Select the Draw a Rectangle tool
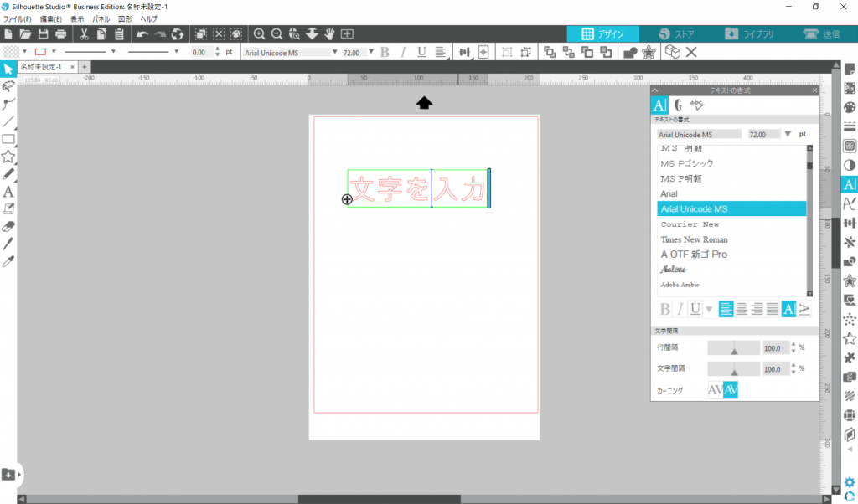The width and height of the screenshot is (858, 504). click(8, 139)
